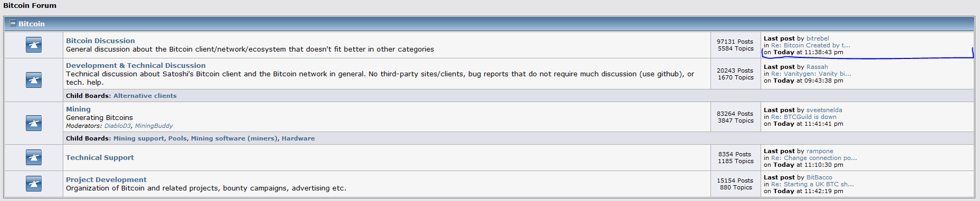
Task: Open the Pools child board
Action: coord(178,138)
